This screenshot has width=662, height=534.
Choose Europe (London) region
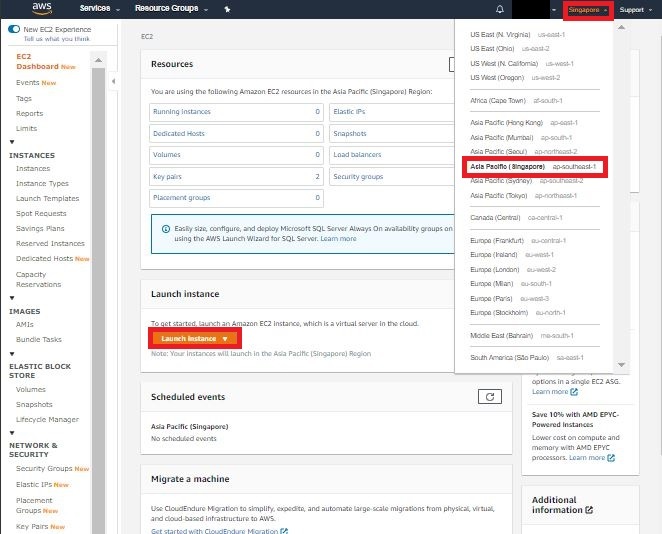[x=513, y=269]
